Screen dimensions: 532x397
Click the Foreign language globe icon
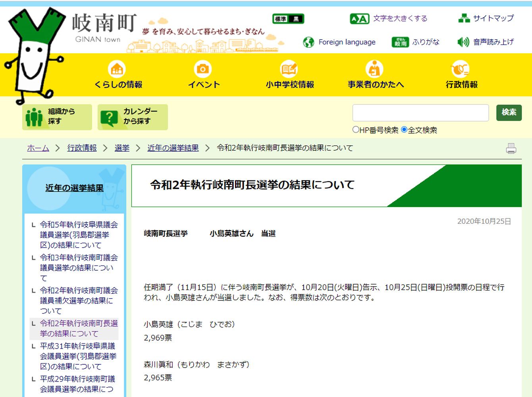pyautogui.click(x=308, y=42)
